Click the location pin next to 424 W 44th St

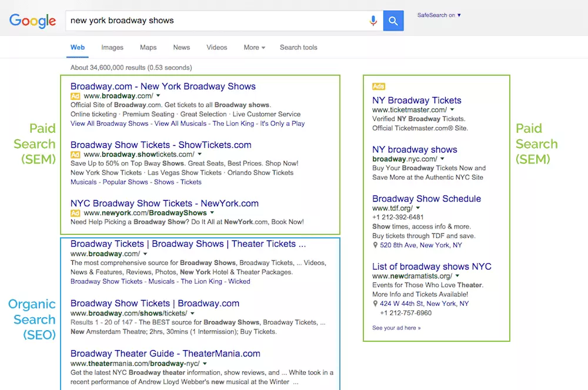click(x=375, y=304)
